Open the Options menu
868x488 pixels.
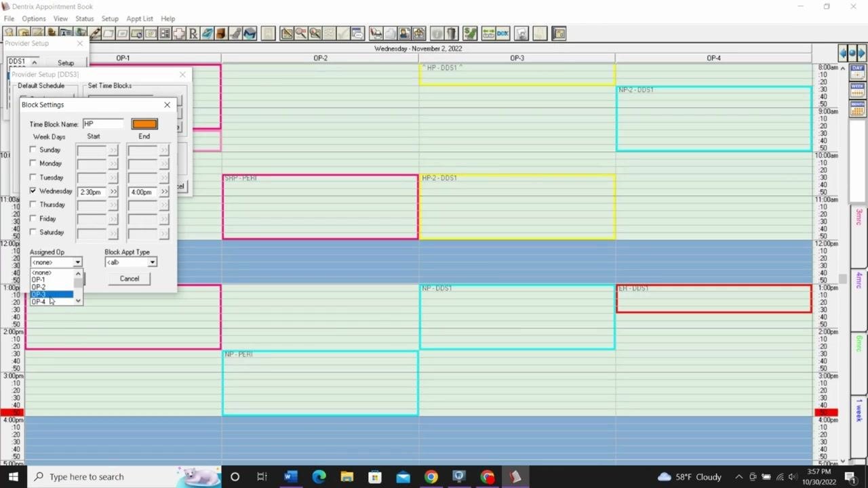(33, 18)
